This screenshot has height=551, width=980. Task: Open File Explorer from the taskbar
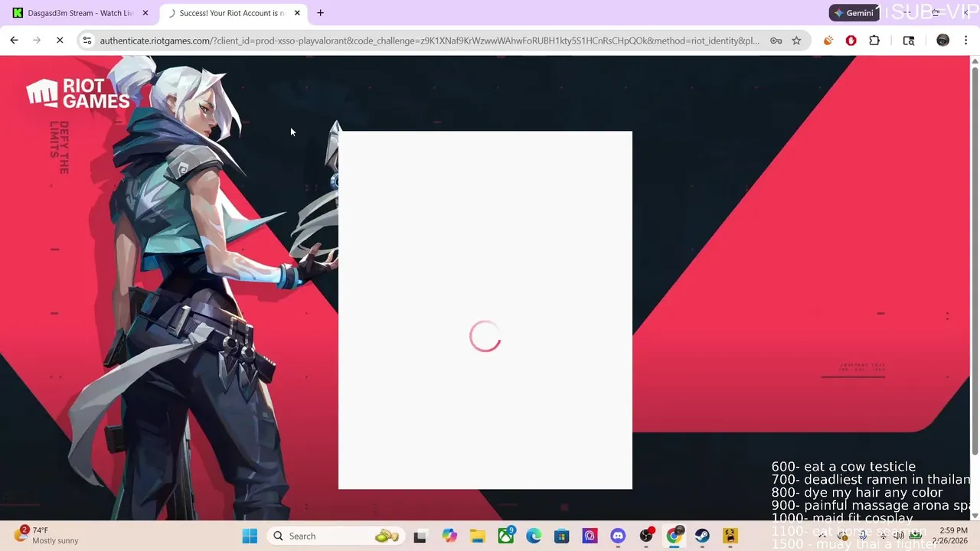pyautogui.click(x=477, y=536)
